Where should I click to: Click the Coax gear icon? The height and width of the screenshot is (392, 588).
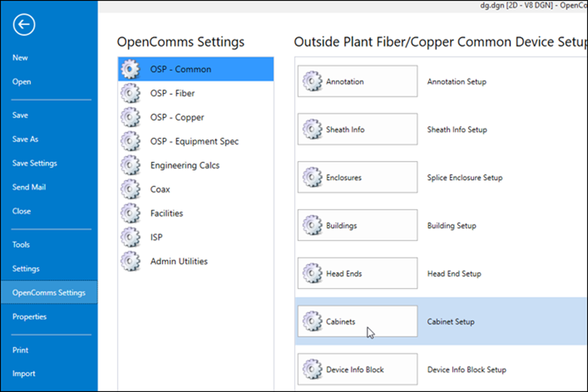131,189
